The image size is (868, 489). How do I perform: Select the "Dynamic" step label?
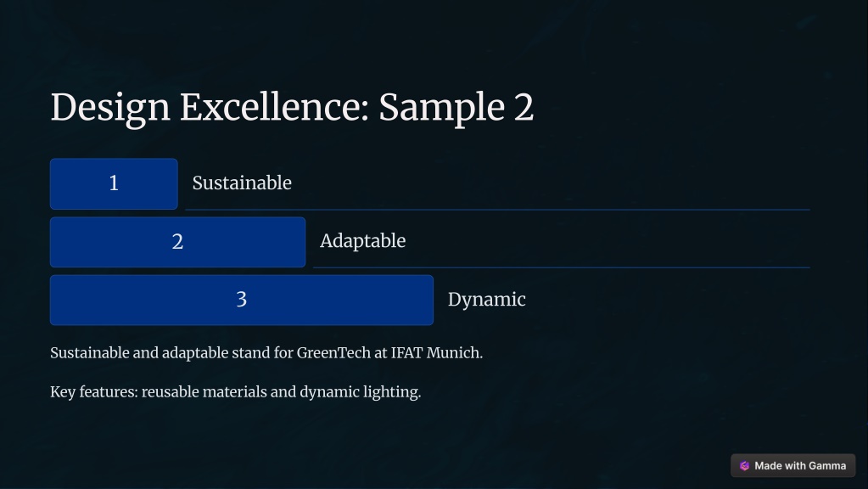tap(486, 300)
